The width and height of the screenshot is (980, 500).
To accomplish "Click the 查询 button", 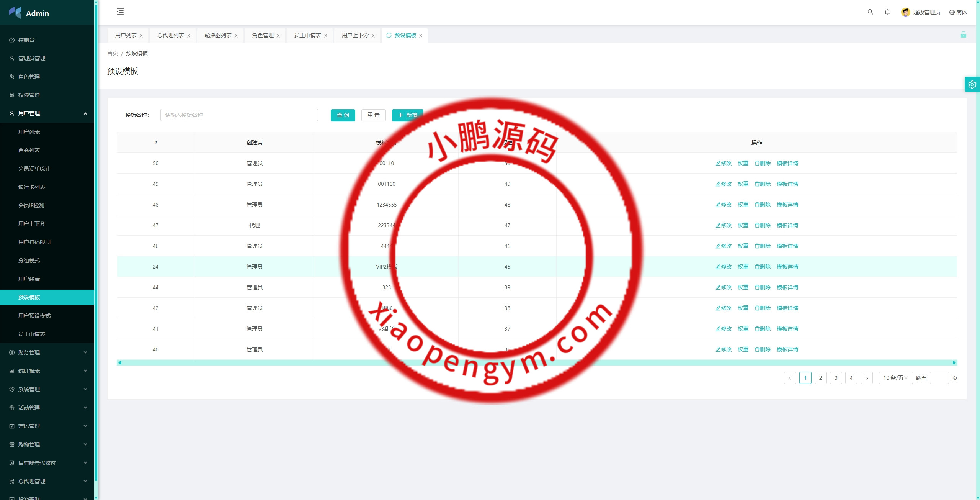I will pos(343,115).
